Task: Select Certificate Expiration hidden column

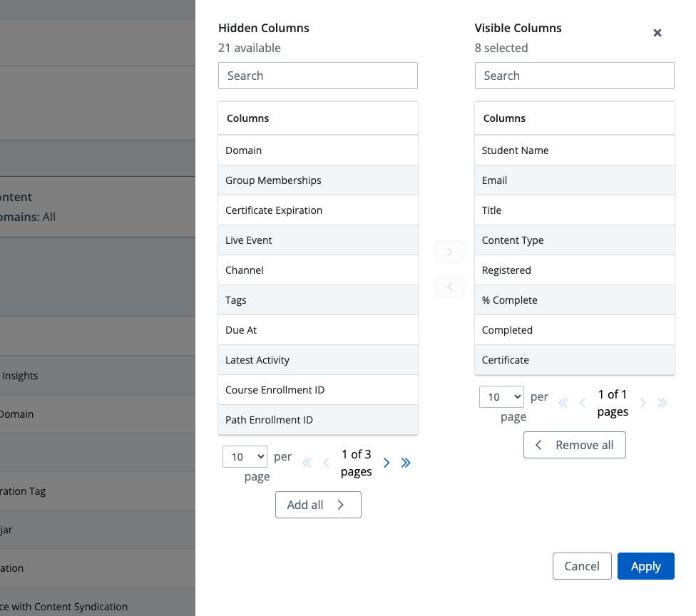Action: tap(318, 210)
